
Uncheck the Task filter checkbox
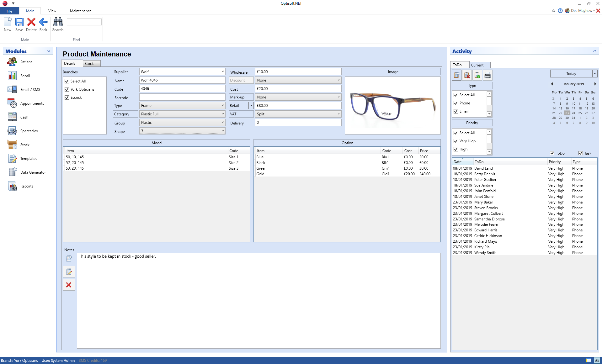(x=580, y=153)
